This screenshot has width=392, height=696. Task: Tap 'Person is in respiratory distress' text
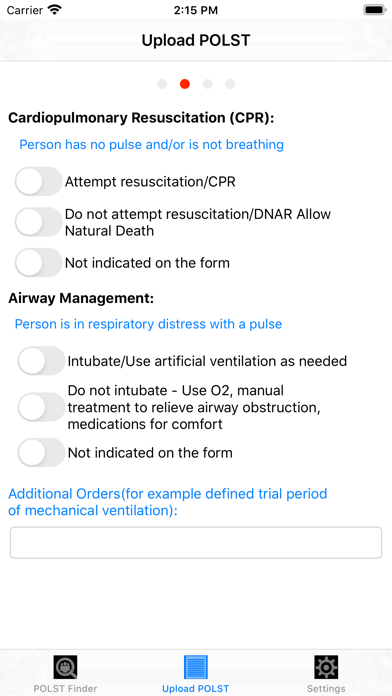tap(148, 324)
